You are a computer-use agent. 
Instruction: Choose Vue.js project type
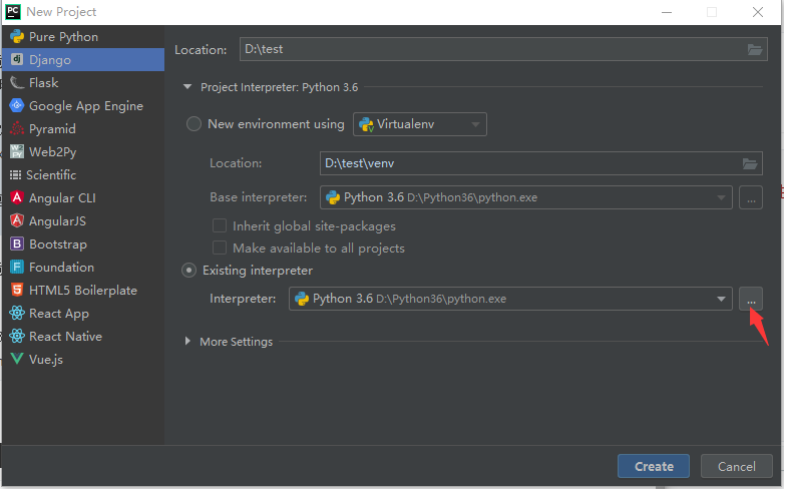83,359
